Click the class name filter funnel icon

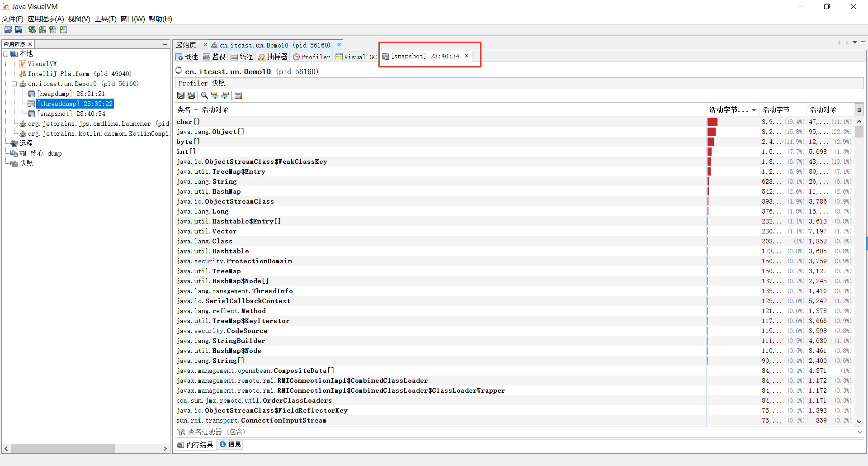[181, 432]
